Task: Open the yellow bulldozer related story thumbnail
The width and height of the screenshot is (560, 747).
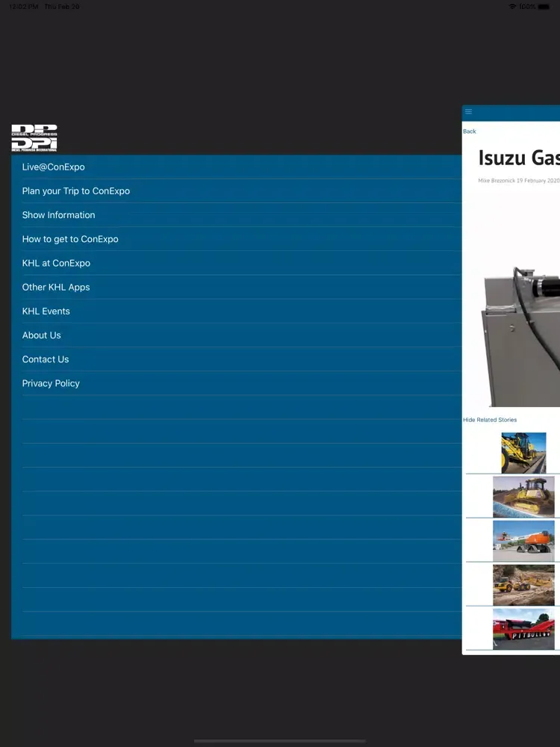Action: click(524, 497)
